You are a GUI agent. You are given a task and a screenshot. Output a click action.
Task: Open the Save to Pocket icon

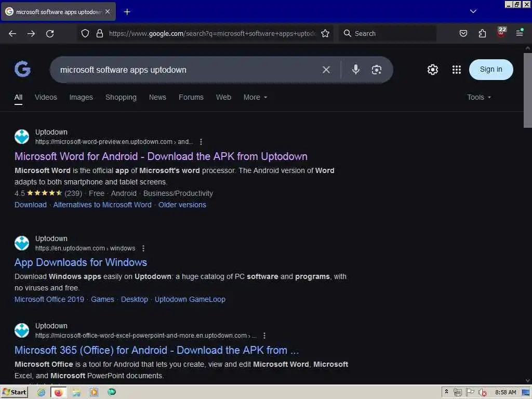[463, 33]
